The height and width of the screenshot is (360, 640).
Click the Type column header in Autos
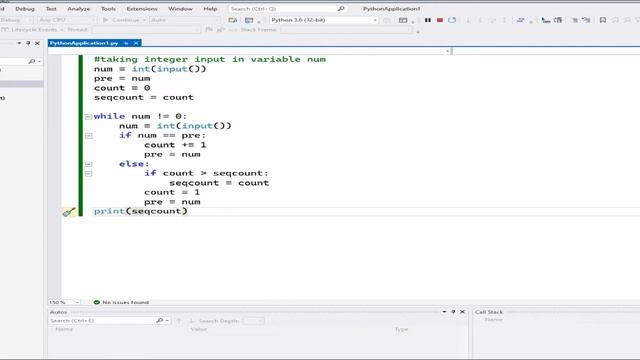tap(401, 329)
